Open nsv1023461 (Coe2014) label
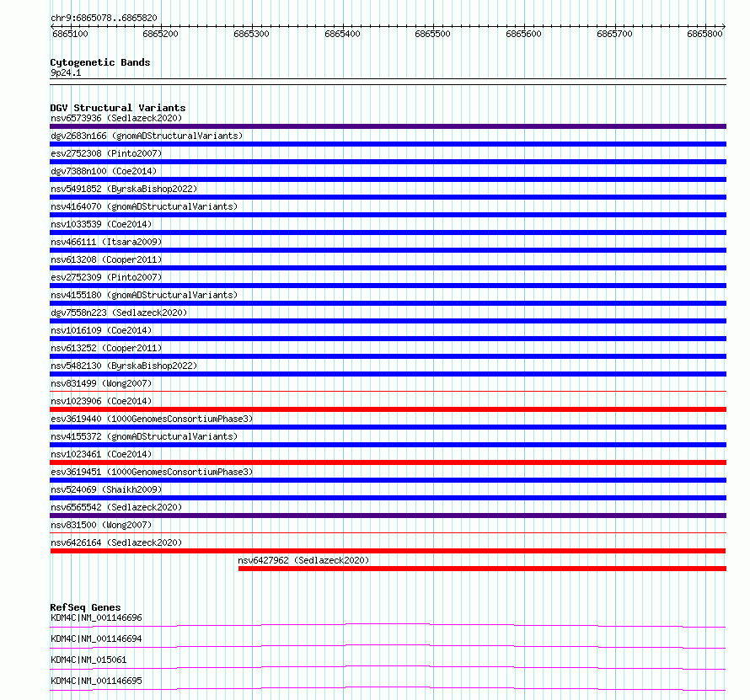 (x=101, y=454)
